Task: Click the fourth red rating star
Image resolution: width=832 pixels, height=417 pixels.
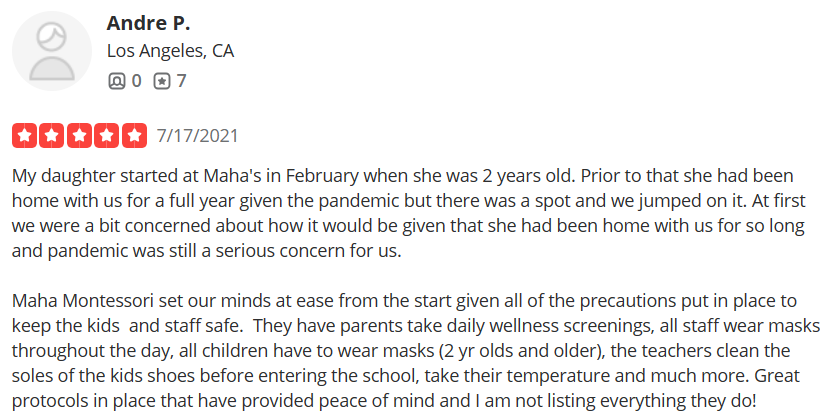Action: click(x=107, y=135)
